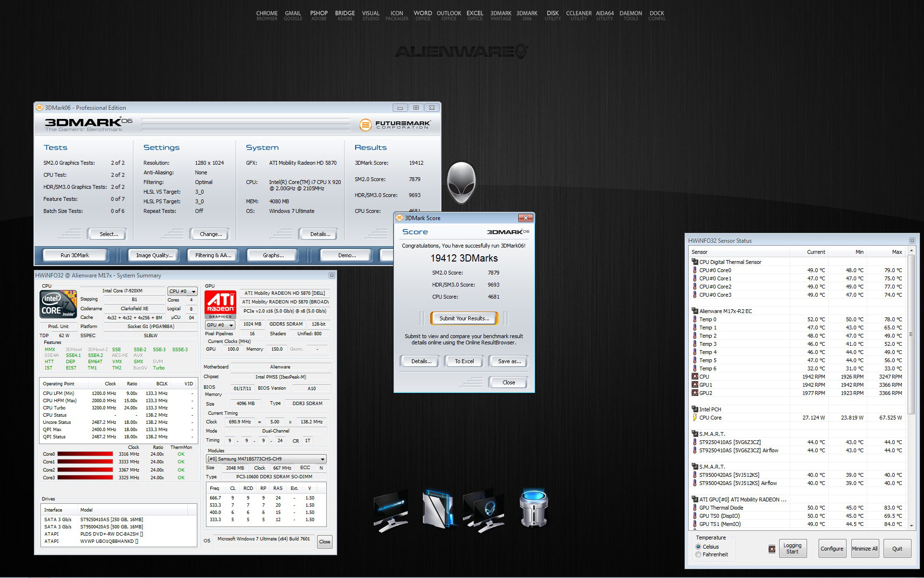Select the CPU#0 Core0 sensor row
This screenshot has width=924, height=578.
[798, 270]
